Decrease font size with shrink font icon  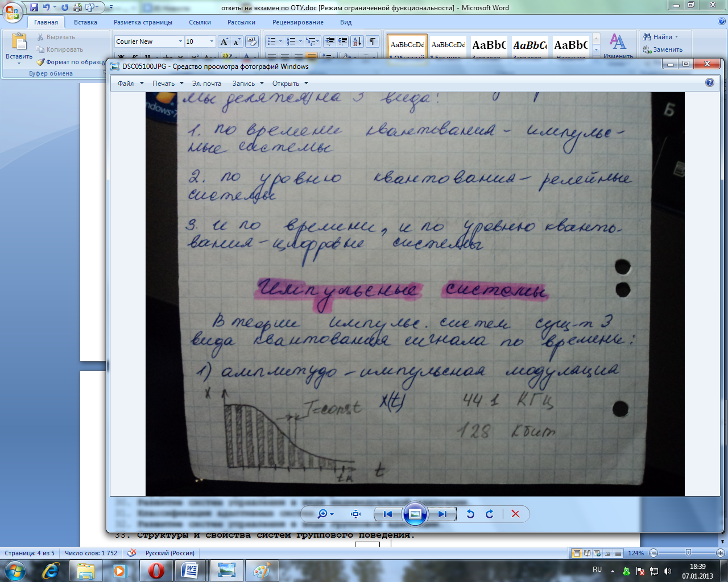click(x=237, y=41)
